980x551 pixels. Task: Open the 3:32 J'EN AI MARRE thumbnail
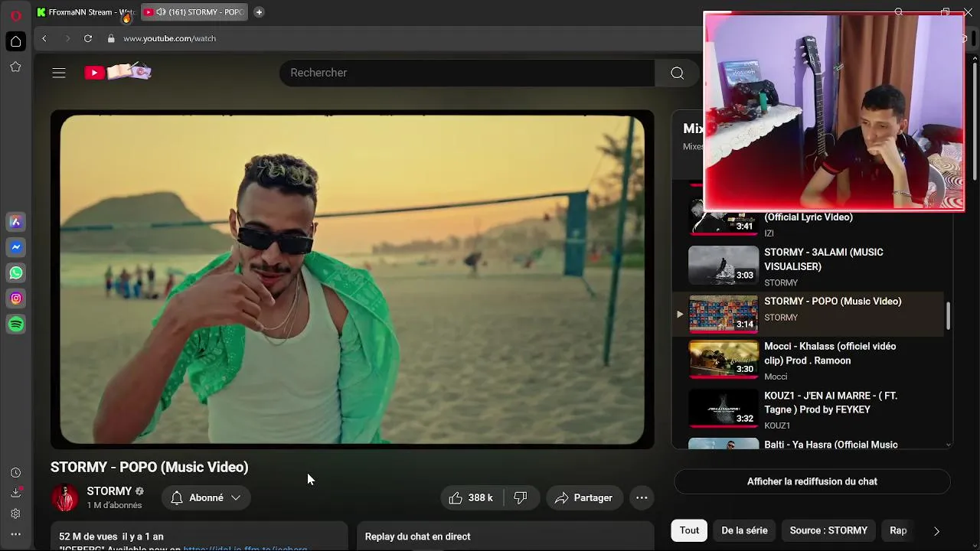coord(724,408)
